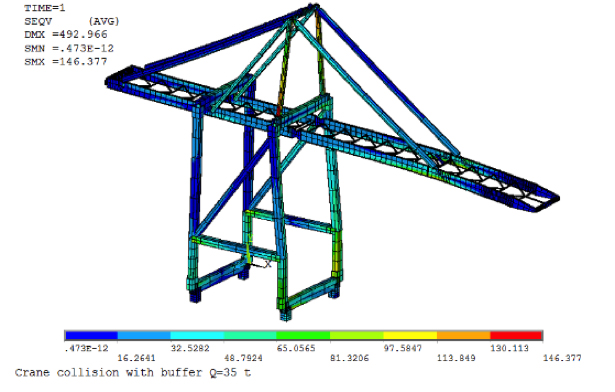Click the pure green legend color segment
615x392 pixels.
point(303,335)
